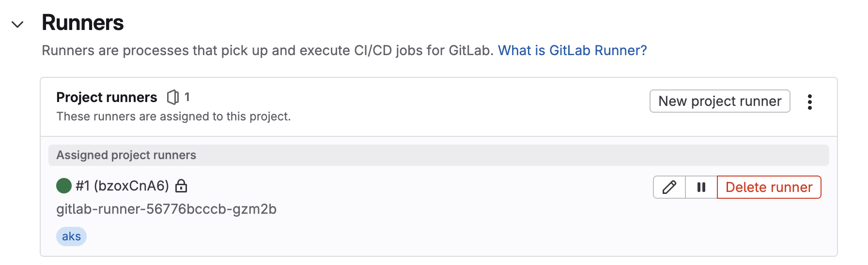Click the Delete runner button

point(769,187)
